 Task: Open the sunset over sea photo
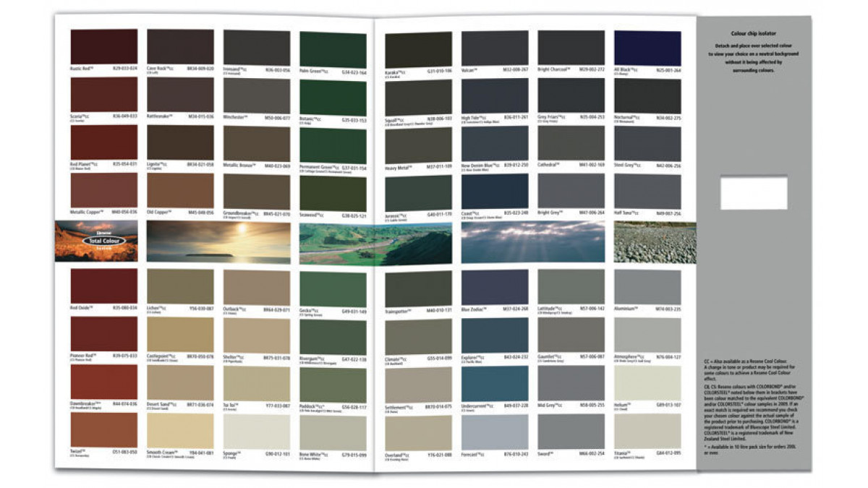tap(218, 241)
